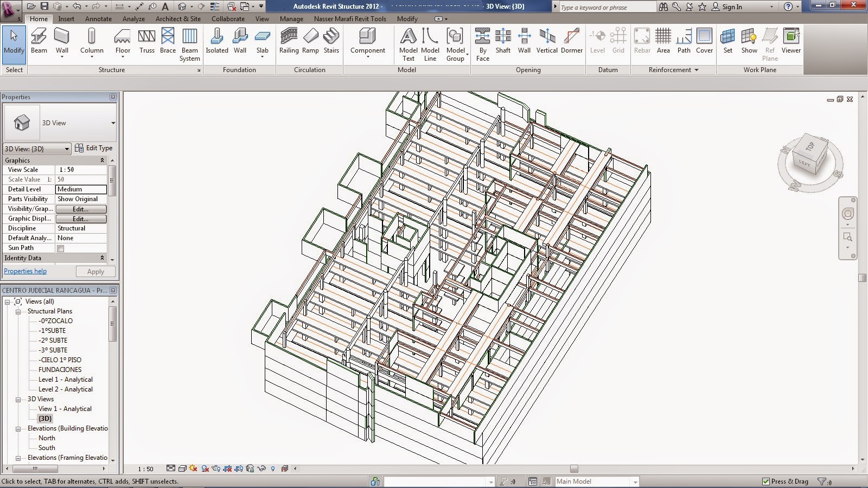The image size is (868, 488).
Task: Expand the Reinforcement panel dropdown
Action: pyautogui.click(x=696, y=70)
